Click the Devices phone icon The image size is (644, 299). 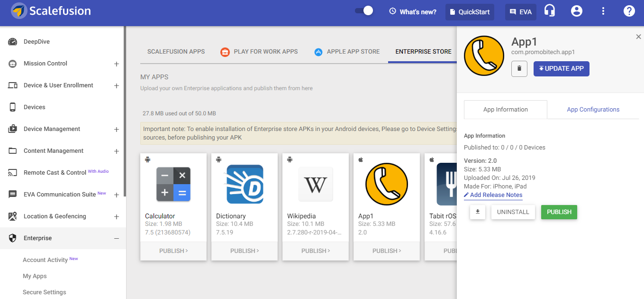[x=13, y=107]
